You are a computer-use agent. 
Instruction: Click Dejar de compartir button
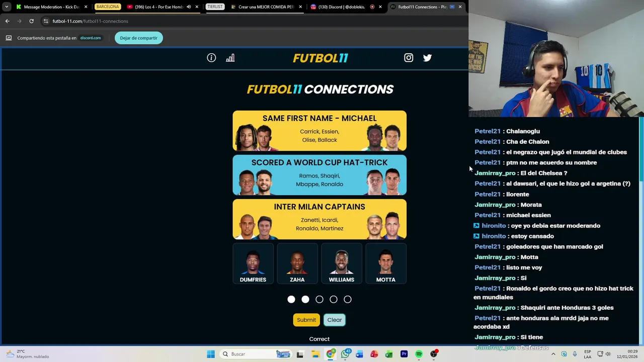[139, 38]
